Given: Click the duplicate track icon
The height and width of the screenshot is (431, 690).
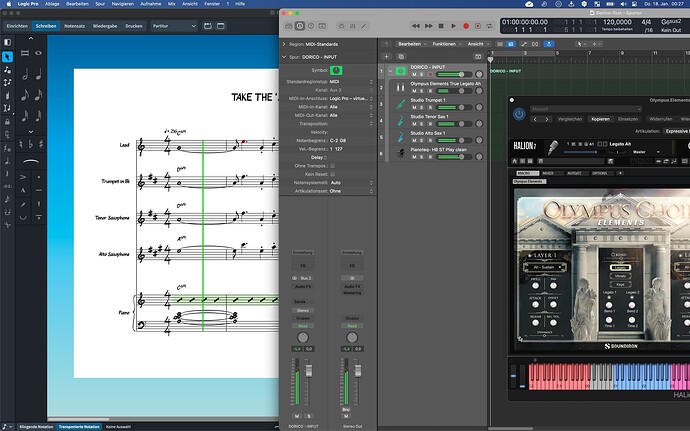Looking at the screenshot, I should tap(401, 57).
